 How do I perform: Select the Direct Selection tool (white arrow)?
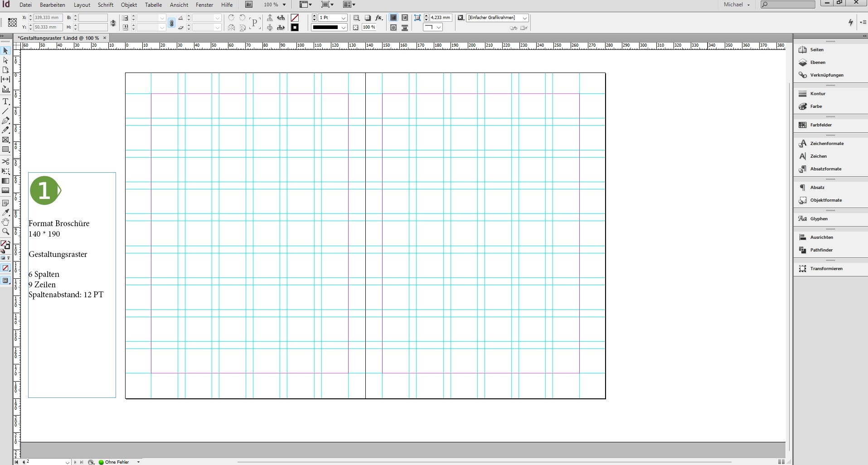(x=5, y=60)
